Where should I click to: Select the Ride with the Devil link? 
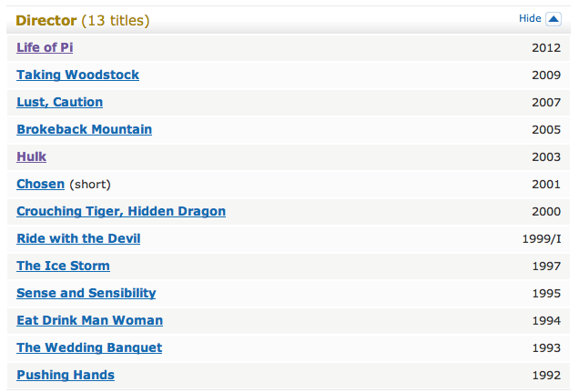point(78,238)
